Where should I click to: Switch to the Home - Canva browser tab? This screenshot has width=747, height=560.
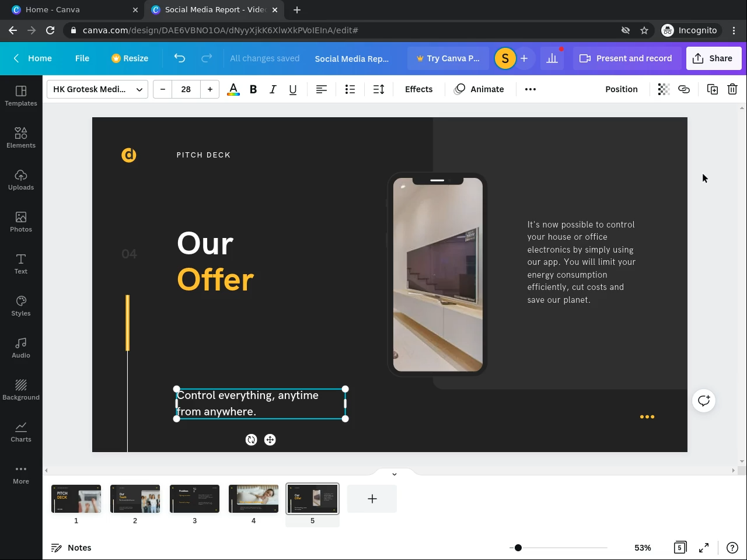[73, 10]
